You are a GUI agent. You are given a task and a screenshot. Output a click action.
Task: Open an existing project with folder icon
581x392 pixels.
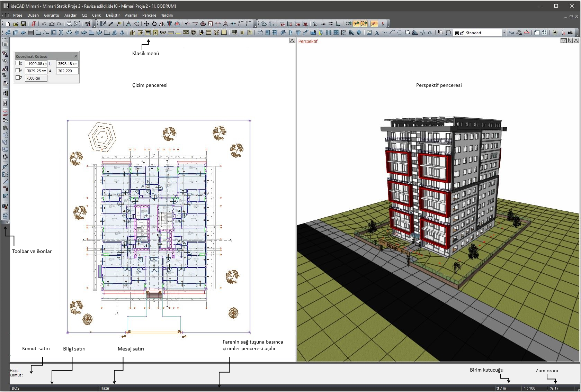pyautogui.click(x=16, y=24)
